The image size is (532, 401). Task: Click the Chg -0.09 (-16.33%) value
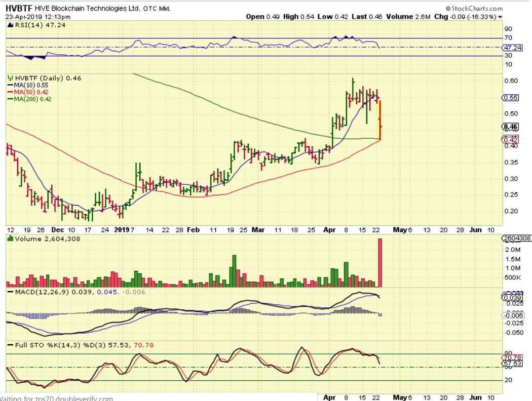point(465,17)
